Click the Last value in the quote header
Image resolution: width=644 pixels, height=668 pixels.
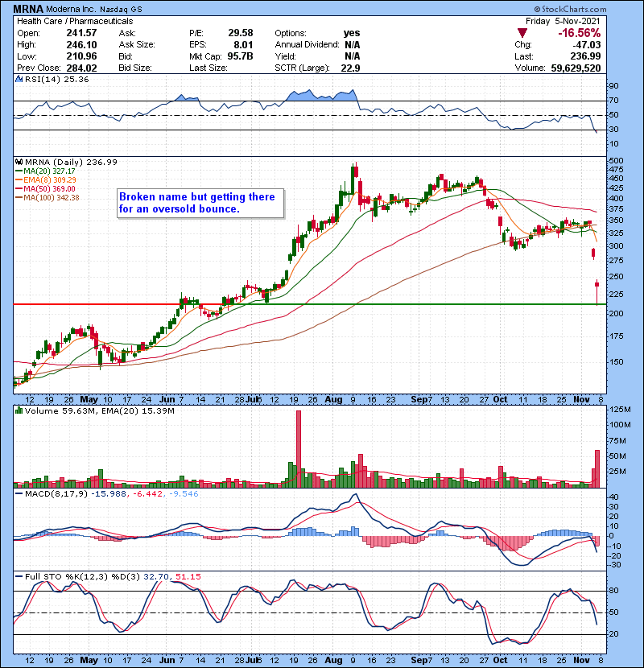[x=585, y=56]
